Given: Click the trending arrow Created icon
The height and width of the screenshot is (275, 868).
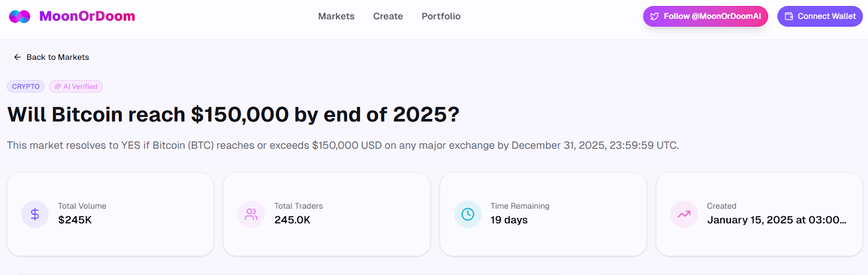Looking at the screenshot, I should pyautogui.click(x=684, y=214).
